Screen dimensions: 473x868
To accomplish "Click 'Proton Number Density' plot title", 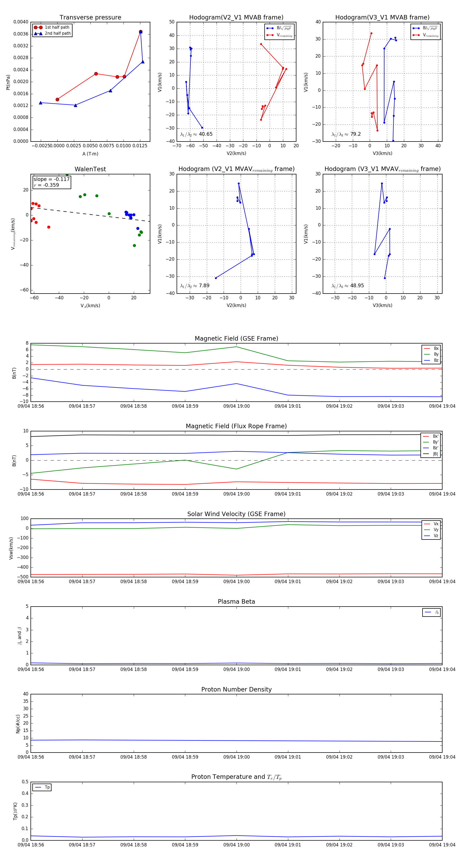I will [x=236, y=689].
